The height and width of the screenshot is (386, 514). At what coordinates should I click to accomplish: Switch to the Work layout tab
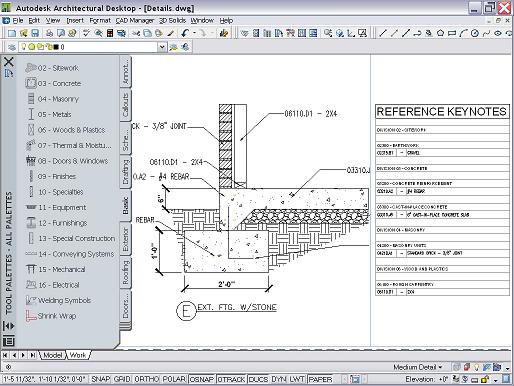[78, 355]
